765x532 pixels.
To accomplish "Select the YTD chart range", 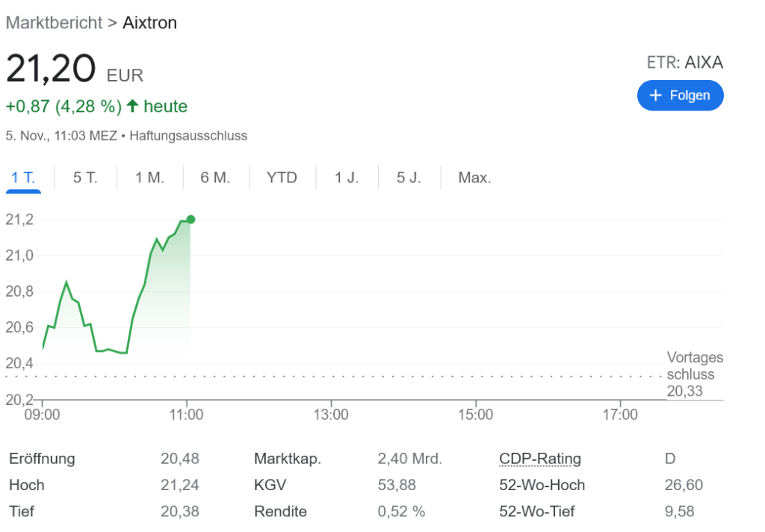I will (x=282, y=178).
